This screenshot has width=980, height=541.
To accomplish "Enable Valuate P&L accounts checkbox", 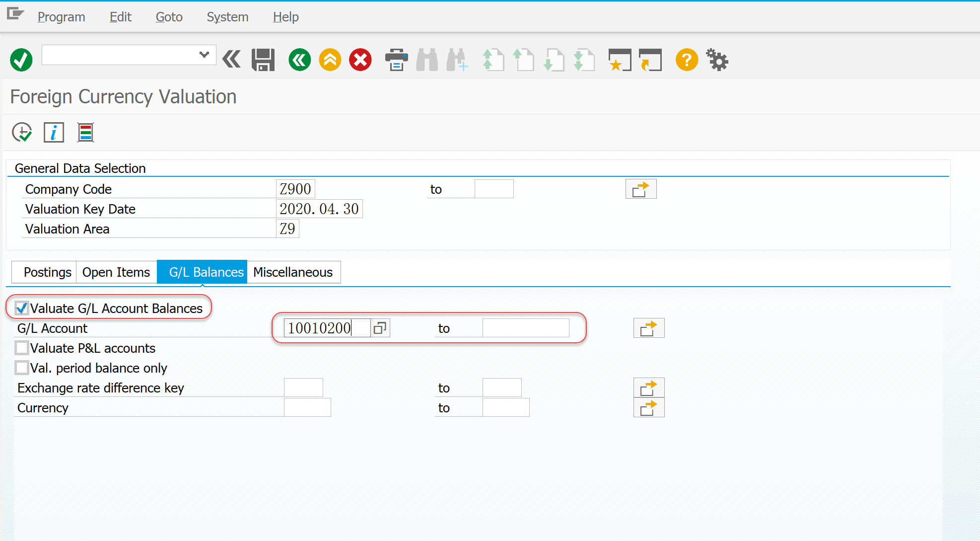I will coord(22,348).
